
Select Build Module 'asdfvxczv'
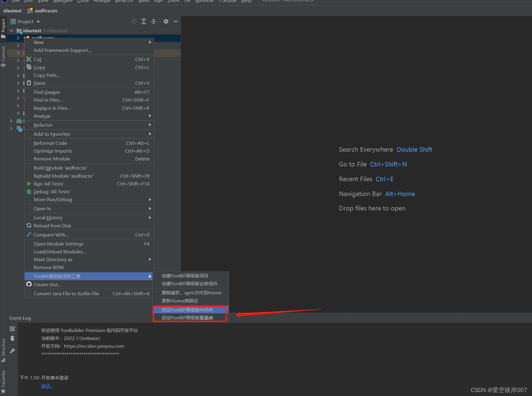pos(89,168)
